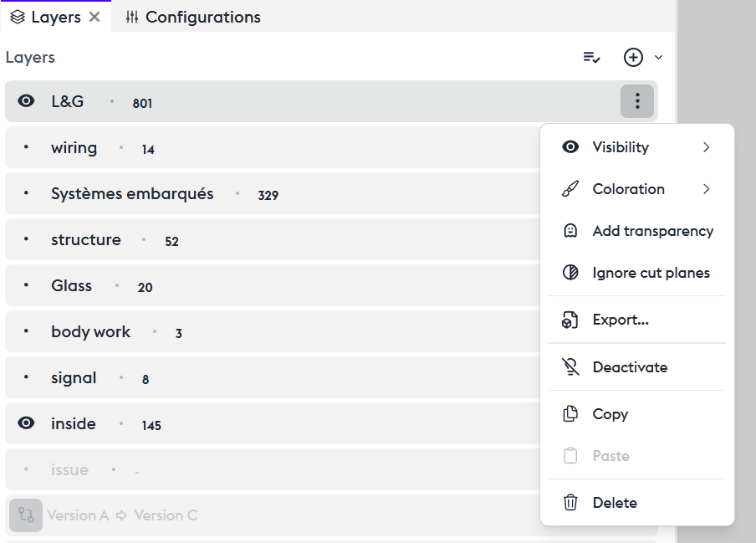
Task: Toggle visibility of the inside layer
Action: pyautogui.click(x=27, y=423)
